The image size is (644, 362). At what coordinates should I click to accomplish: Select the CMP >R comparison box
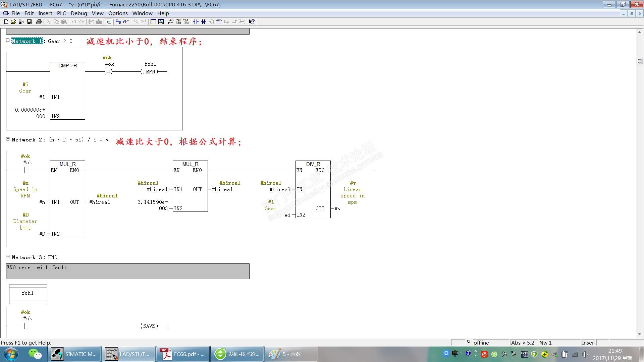click(67, 80)
